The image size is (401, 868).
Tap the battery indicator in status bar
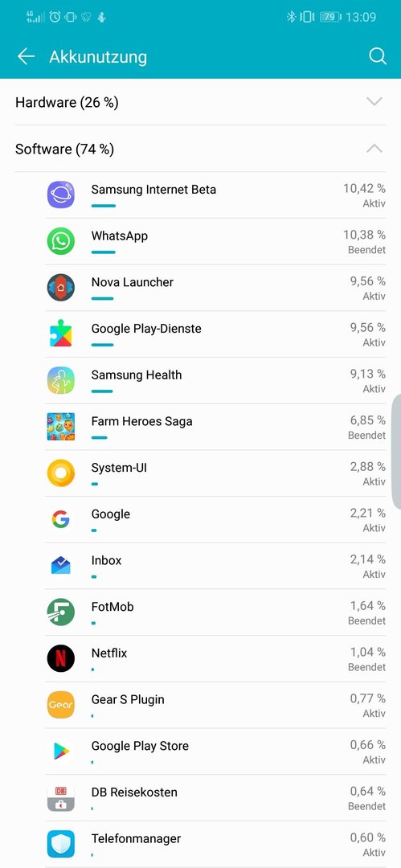tap(329, 17)
